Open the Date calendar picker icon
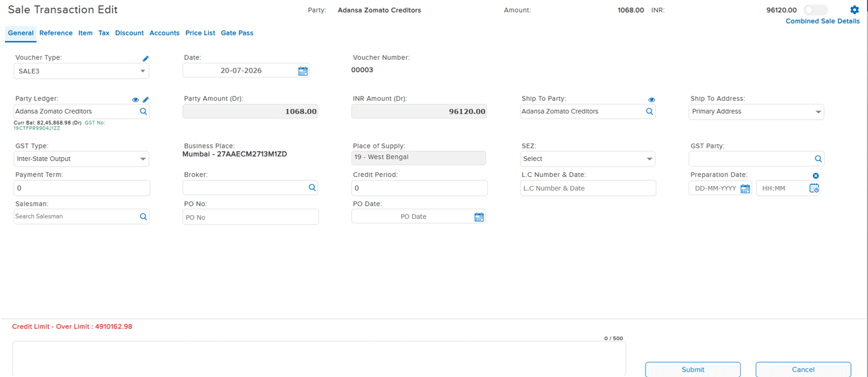This screenshot has width=868, height=377. (x=303, y=71)
